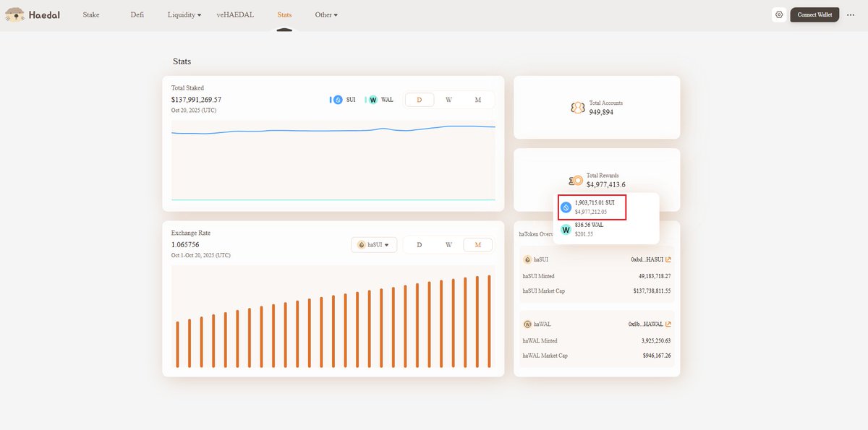This screenshot has height=430, width=868.
Task: Open the haSUI token dropdown
Action: click(374, 245)
